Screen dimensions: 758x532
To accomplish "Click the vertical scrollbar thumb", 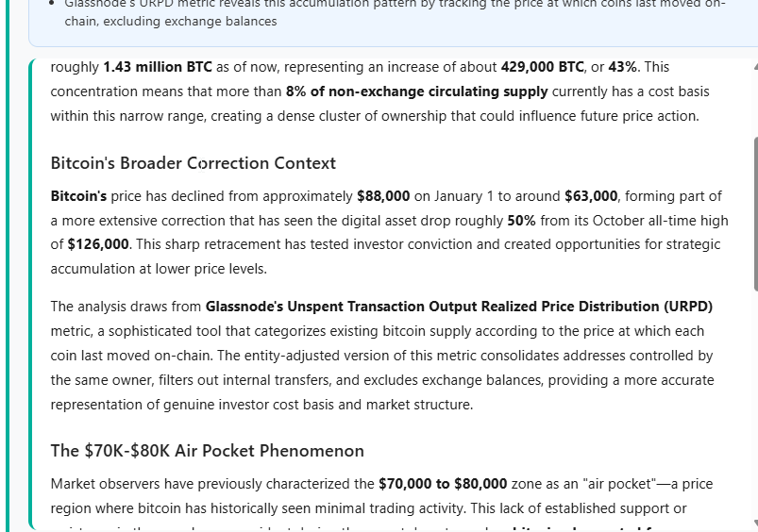I will point(754,212).
